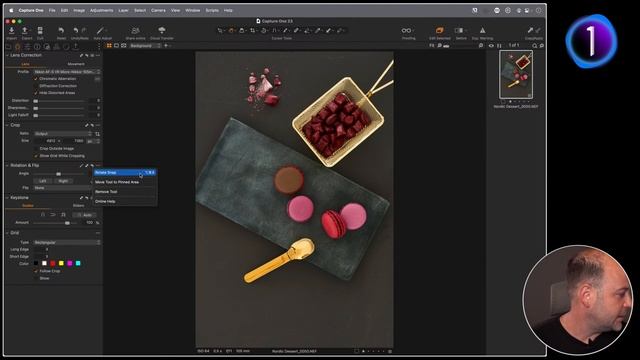Click the Export toolbar icon
Image resolution: width=640 pixels, height=360 pixels.
pyautogui.click(x=25, y=31)
